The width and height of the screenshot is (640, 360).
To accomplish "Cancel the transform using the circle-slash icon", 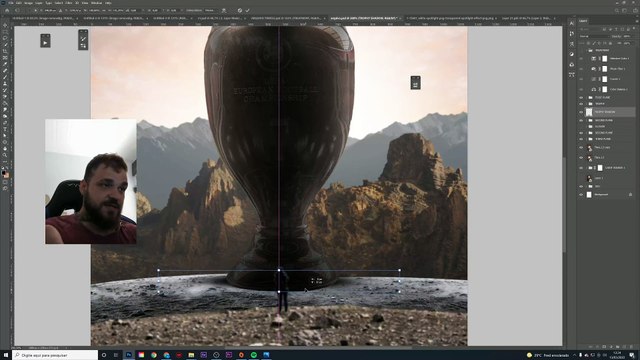I will click(x=240, y=10).
